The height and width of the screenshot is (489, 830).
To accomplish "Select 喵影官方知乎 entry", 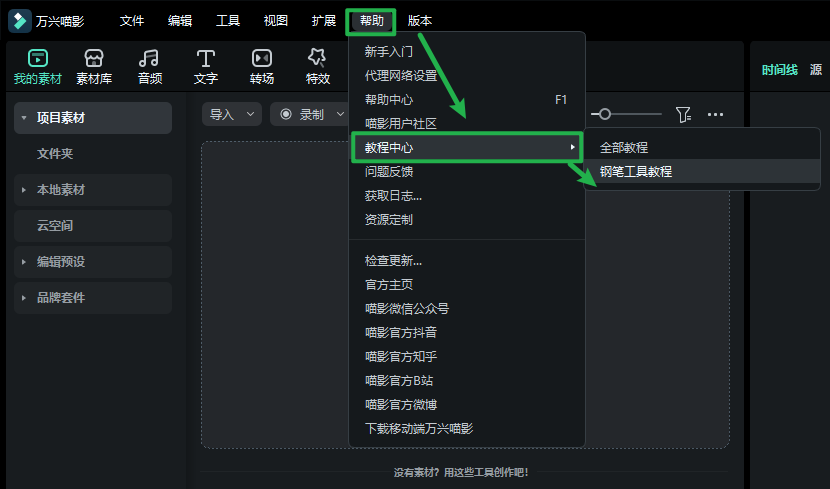I will [467, 356].
